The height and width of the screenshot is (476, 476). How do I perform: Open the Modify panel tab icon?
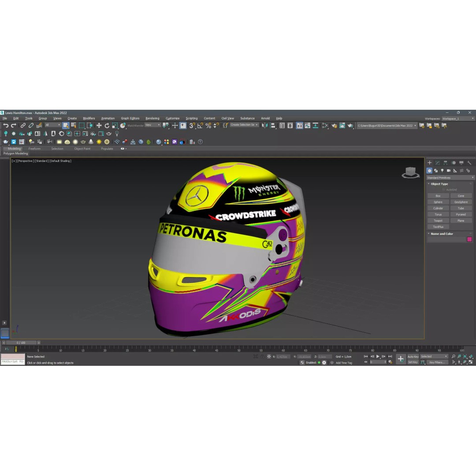click(438, 163)
